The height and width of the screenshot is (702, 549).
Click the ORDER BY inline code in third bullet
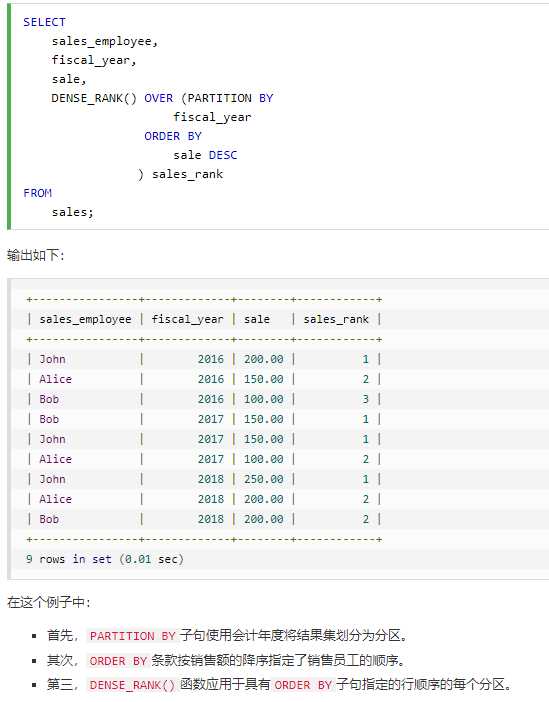[x=303, y=685]
